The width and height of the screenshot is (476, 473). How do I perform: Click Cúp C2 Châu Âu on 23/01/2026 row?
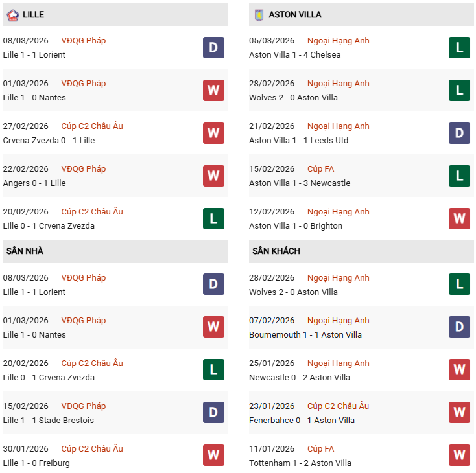pyautogui.click(x=338, y=406)
